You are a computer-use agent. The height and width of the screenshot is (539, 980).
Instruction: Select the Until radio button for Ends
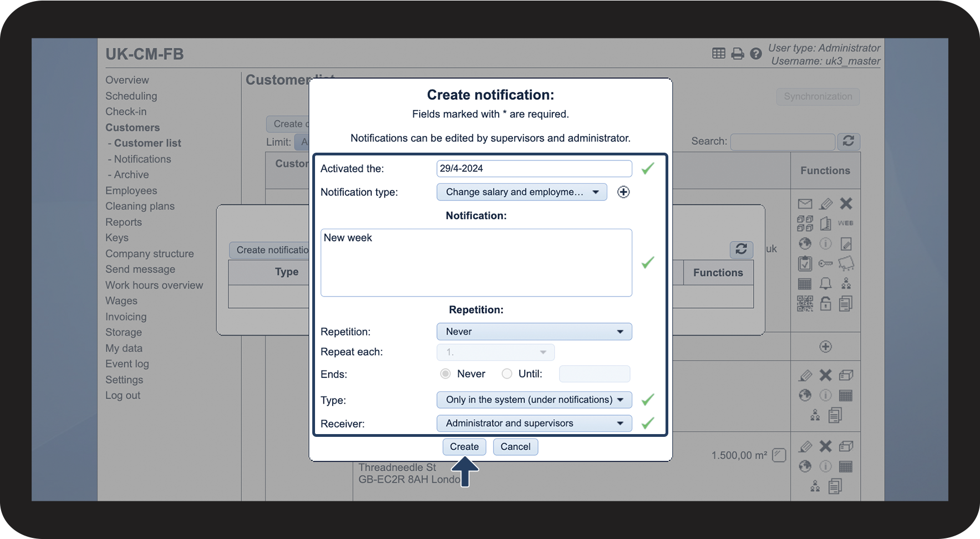(x=507, y=374)
